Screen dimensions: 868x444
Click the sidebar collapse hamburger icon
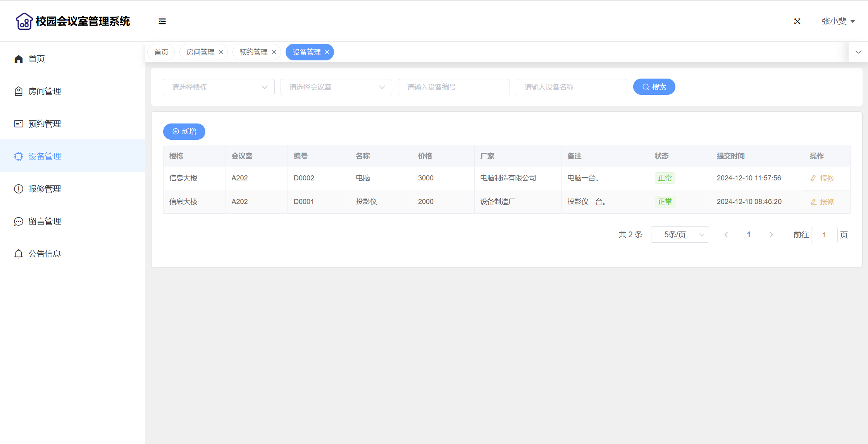pos(162,21)
